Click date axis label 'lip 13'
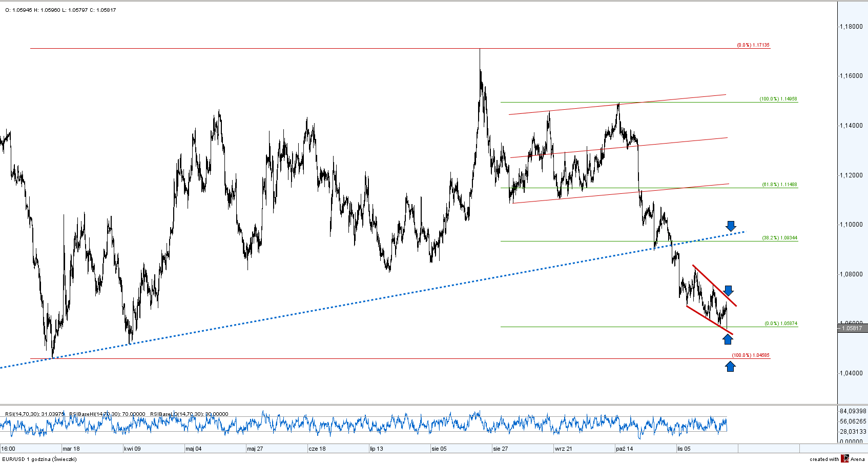 377,449
